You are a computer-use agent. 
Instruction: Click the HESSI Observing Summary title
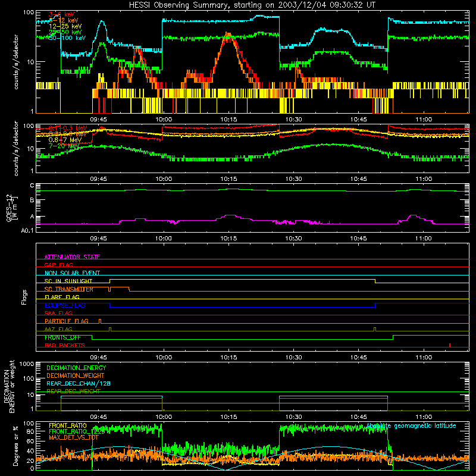pyautogui.click(x=252, y=5)
